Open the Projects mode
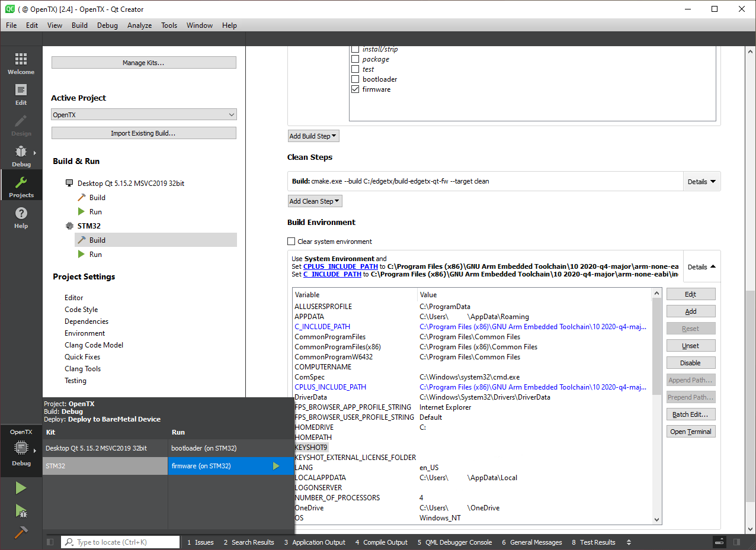This screenshot has height=550, width=756. 21,185
